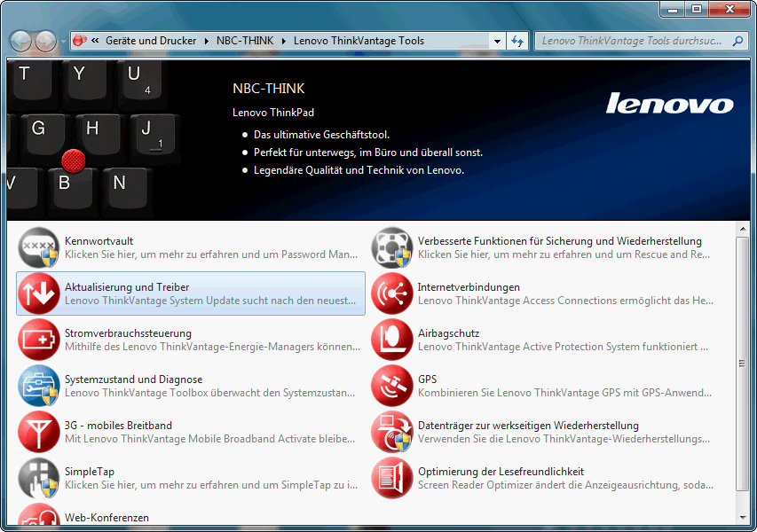
Task: Click the refresh icon next to address bar
Action: (517, 41)
